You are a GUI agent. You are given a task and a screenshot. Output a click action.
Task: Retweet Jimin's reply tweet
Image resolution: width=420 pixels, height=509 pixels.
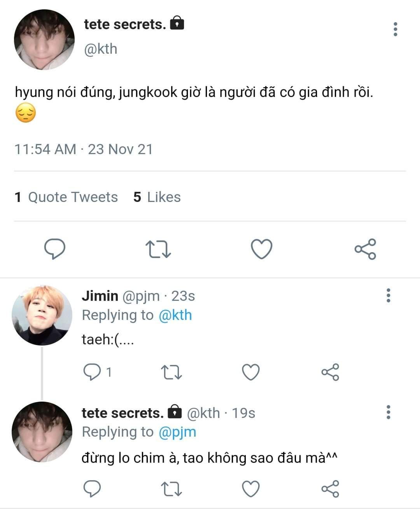pyautogui.click(x=171, y=372)
